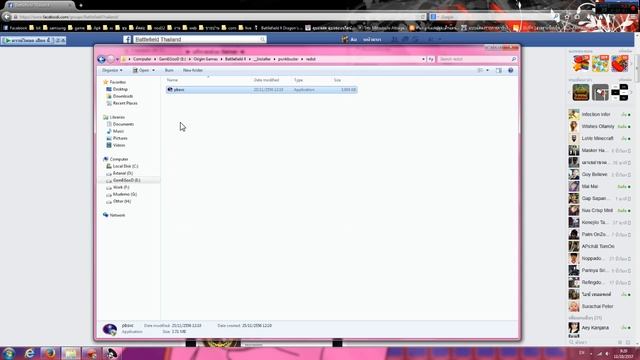This screenshot has width=640, height=360.
Task: Click search magnifier in Facebook search box
Action: (262, 40)
